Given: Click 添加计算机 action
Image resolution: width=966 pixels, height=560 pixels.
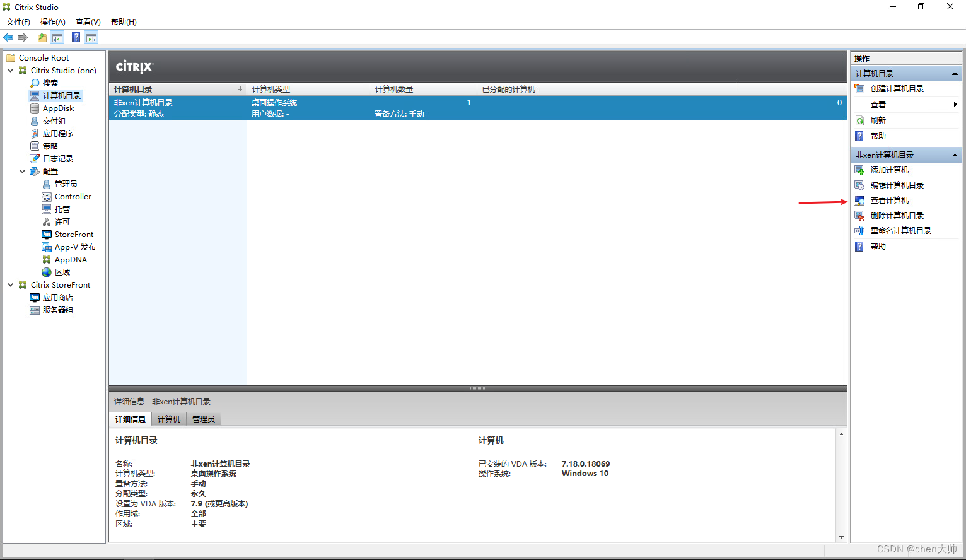Looking at the screenshot, I should 890,170.
